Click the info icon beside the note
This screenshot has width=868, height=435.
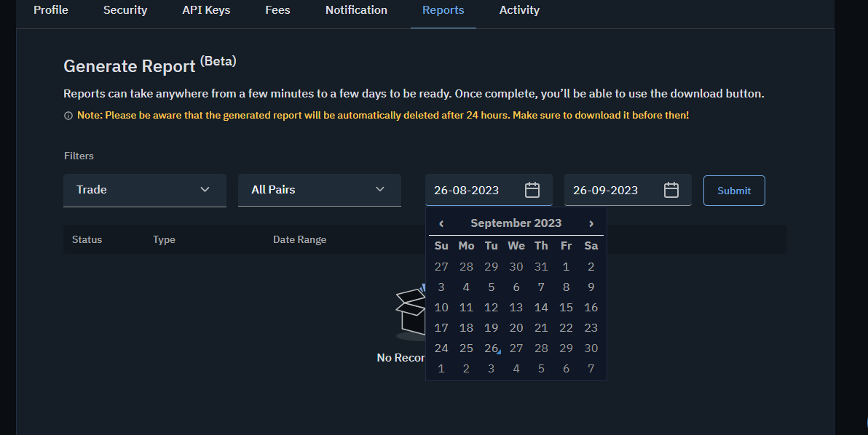pyautogui.click(x=68, y=116)
